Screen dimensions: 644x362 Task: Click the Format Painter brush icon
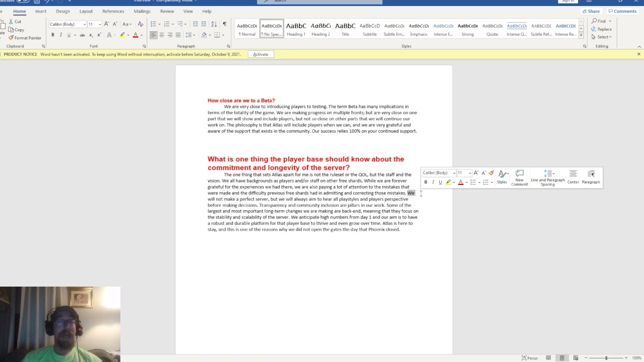(x=11, y=38)
